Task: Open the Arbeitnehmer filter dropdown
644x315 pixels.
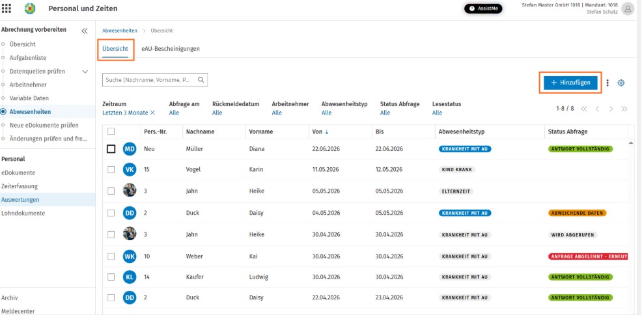Action: point(277,113)
